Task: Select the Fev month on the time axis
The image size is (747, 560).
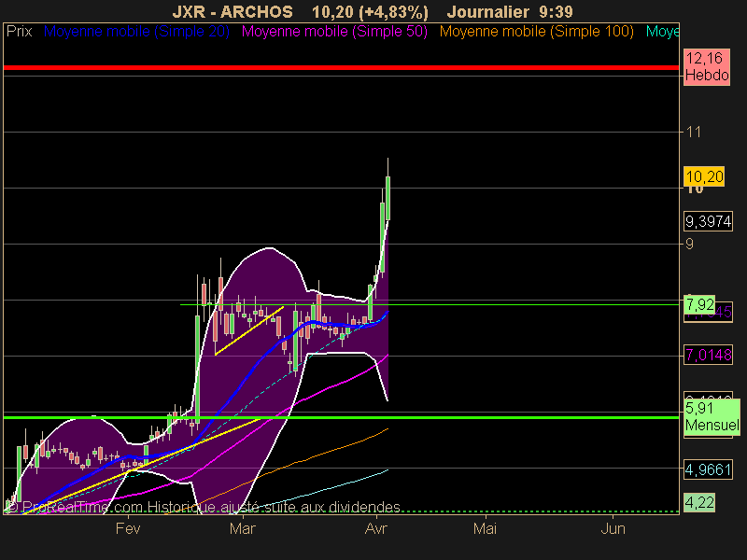Action: pyautogui.click(x=128, y=528)
